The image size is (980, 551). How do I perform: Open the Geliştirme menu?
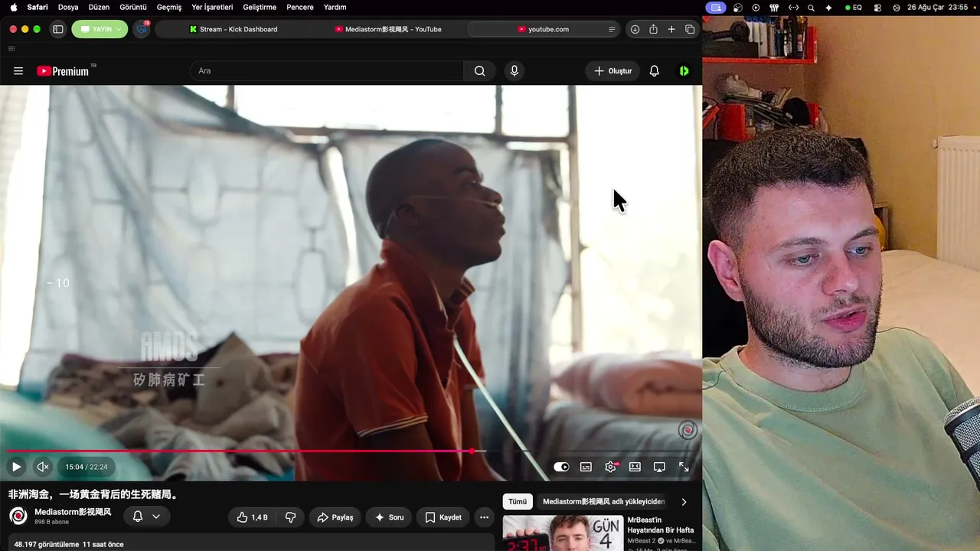260,7
